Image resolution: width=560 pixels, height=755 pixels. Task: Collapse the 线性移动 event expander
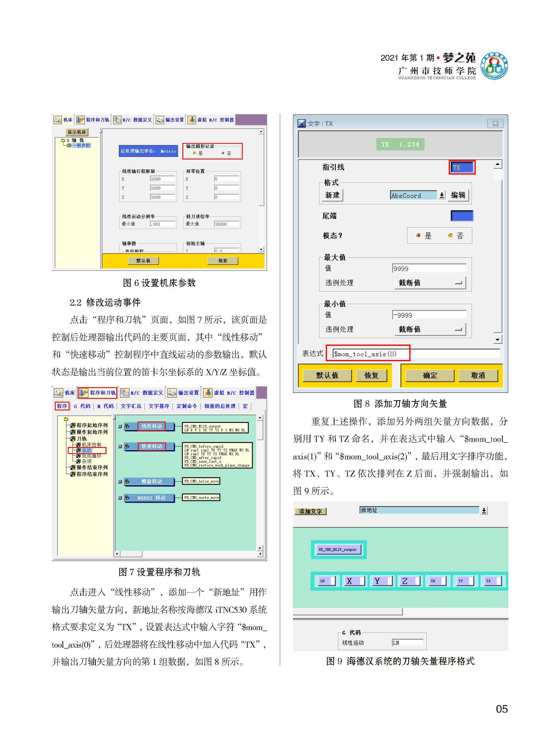point(120,426)
